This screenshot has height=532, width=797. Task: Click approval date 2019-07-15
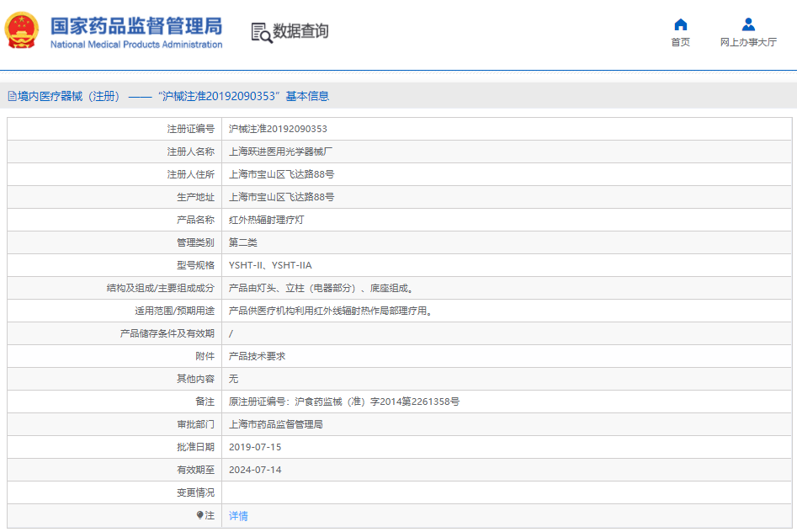pyautogui.click(x=255, y=447)
